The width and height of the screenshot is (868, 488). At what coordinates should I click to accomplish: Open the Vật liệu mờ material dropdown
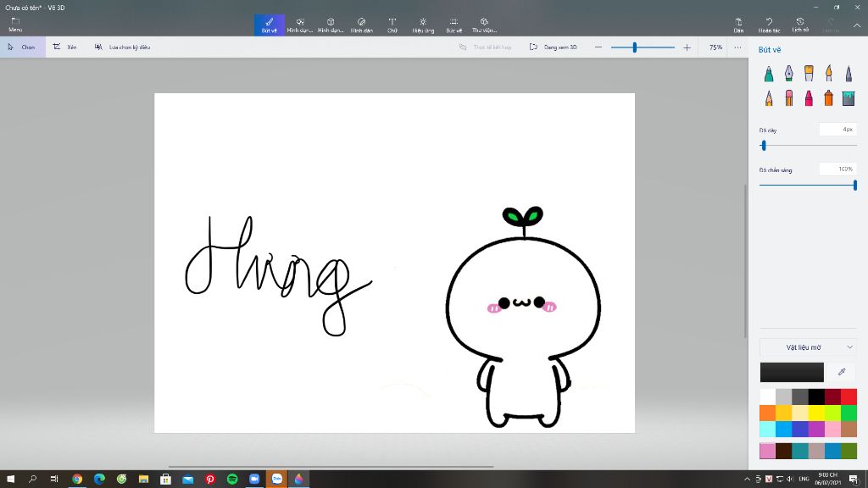[x=808, y=347]
